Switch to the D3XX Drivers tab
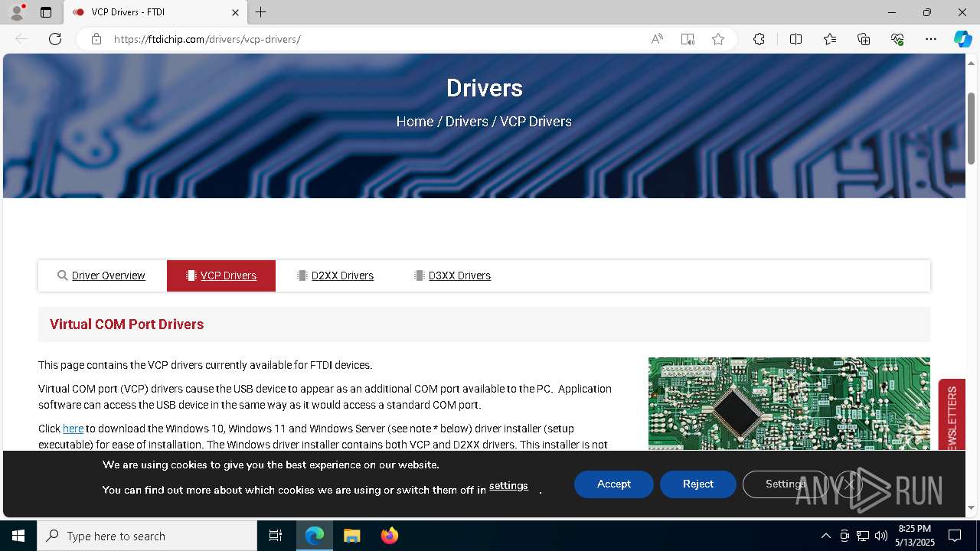The image size is (980, 551). (452, 275)
